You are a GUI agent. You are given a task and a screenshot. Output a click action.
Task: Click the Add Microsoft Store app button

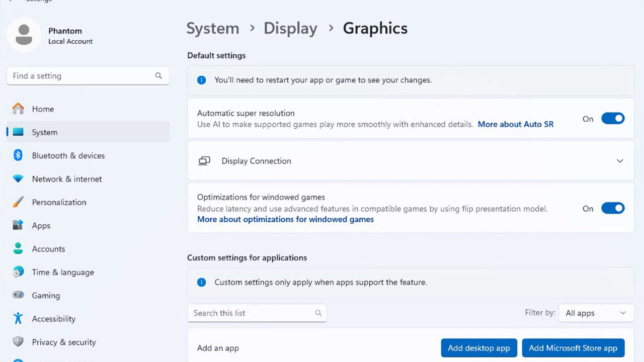(573, 348)
